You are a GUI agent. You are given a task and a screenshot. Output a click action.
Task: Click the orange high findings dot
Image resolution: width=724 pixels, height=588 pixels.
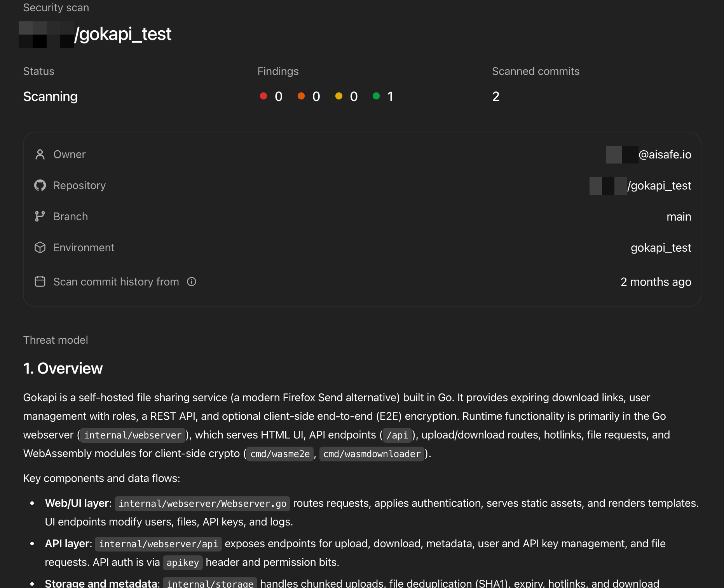coord(301,96)
